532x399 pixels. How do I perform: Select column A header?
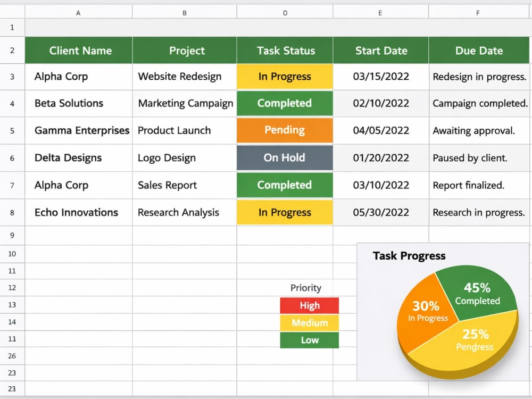tap(78, 13)
